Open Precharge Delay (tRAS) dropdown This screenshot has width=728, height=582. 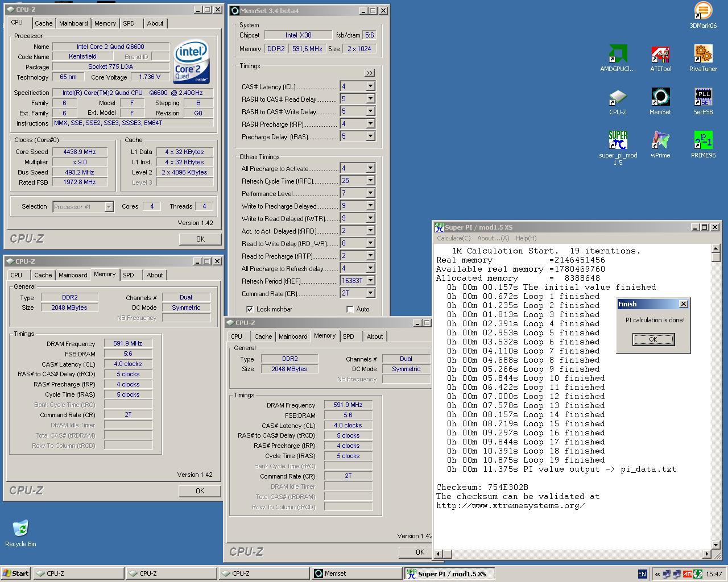point(370,136)
